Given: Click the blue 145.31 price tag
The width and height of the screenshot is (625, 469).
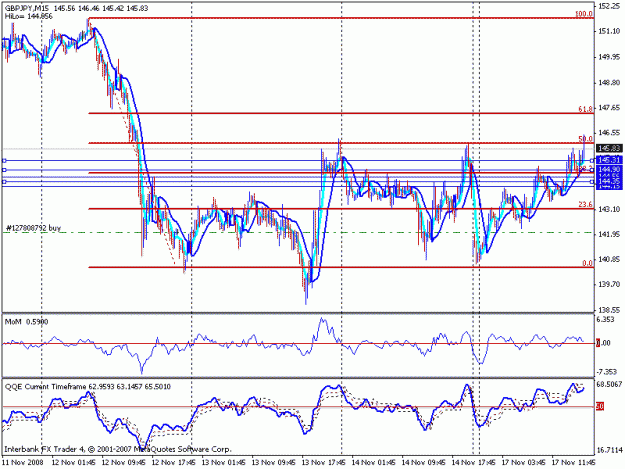Looking at the screenshot, I should tap(609, 160).
